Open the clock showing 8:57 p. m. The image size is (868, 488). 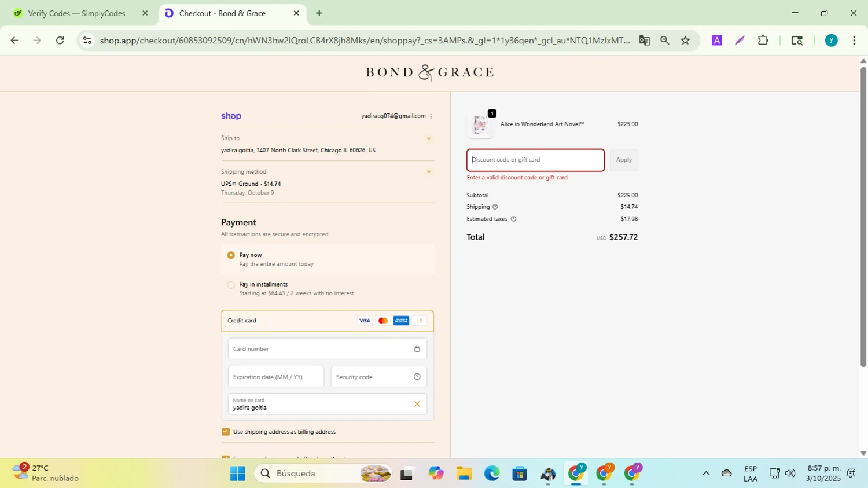(x=824, y=474)
